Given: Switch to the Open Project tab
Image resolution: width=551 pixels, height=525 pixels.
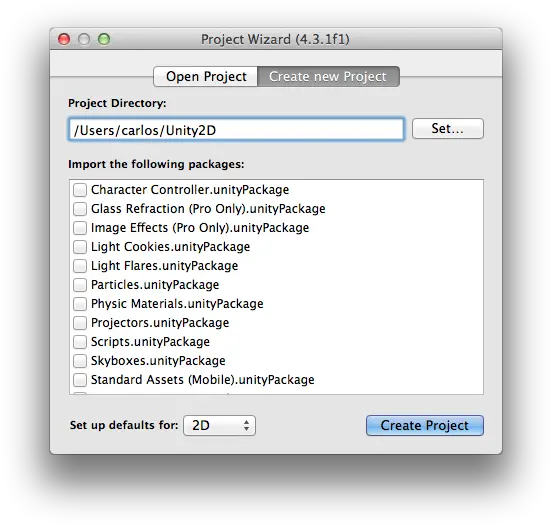Looking at the screenshot, I should (x=206, y=76).
